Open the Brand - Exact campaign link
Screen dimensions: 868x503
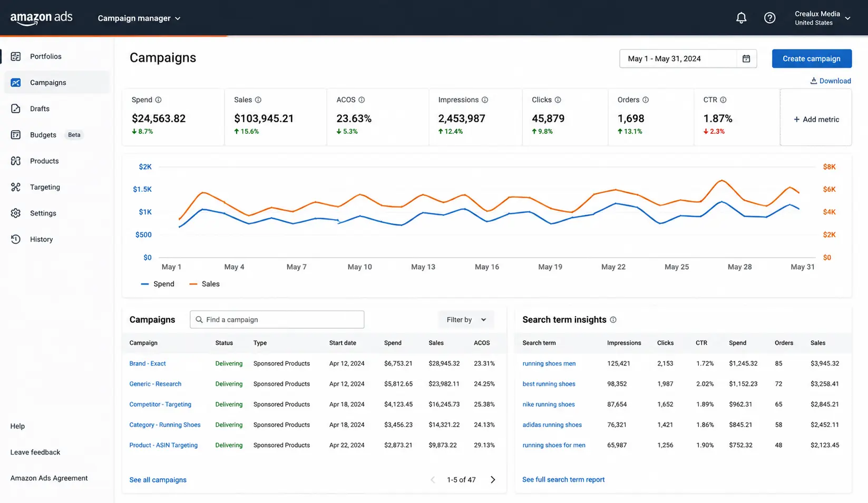pos(148,363)
